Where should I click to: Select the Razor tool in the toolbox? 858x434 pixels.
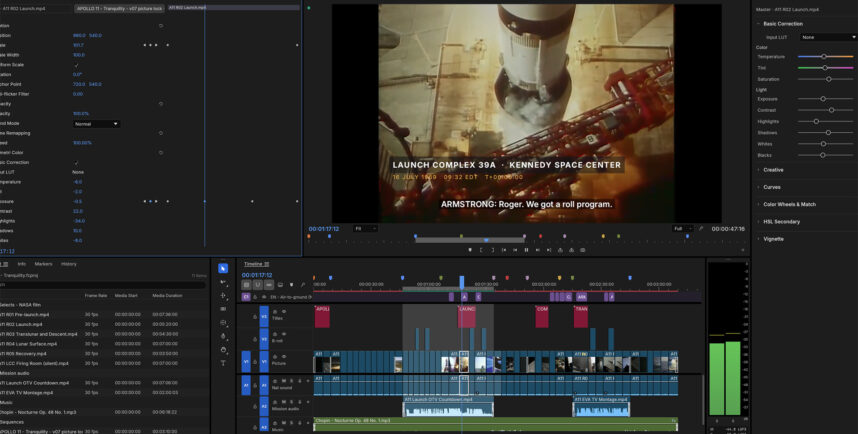[223, 309]
